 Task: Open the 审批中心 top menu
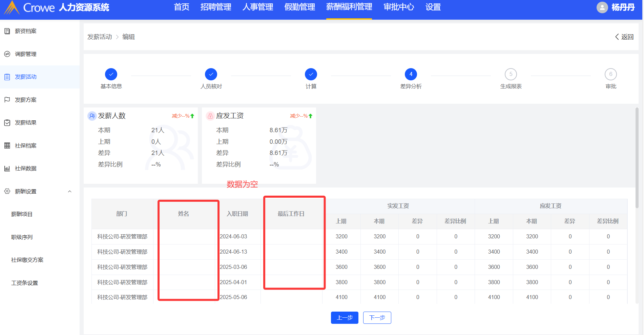click(x=399, y=7)
